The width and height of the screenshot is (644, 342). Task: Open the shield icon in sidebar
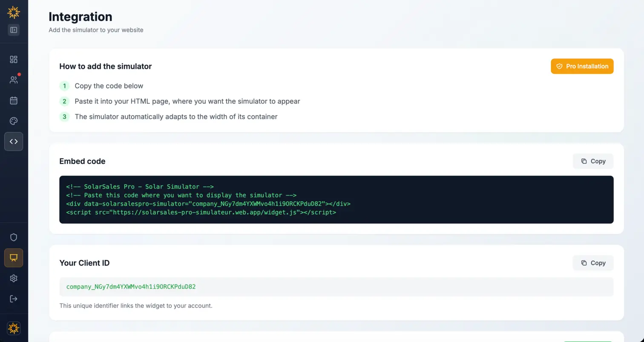[x=14, y=237]
